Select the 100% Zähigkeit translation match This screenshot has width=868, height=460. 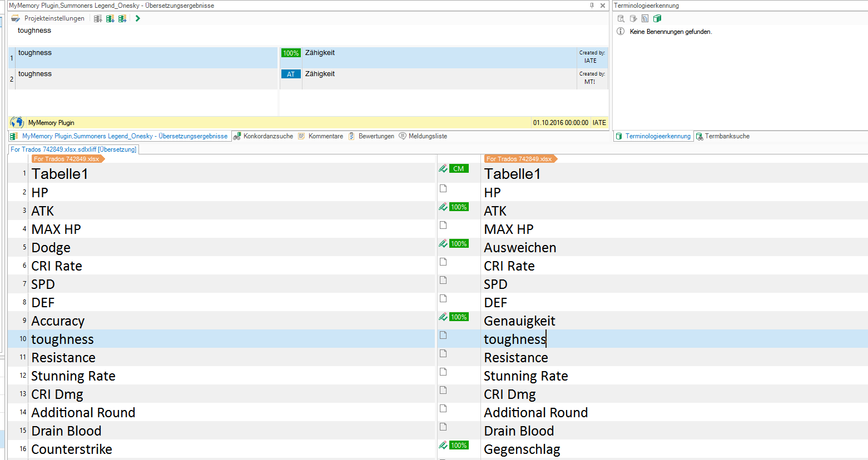320,53
